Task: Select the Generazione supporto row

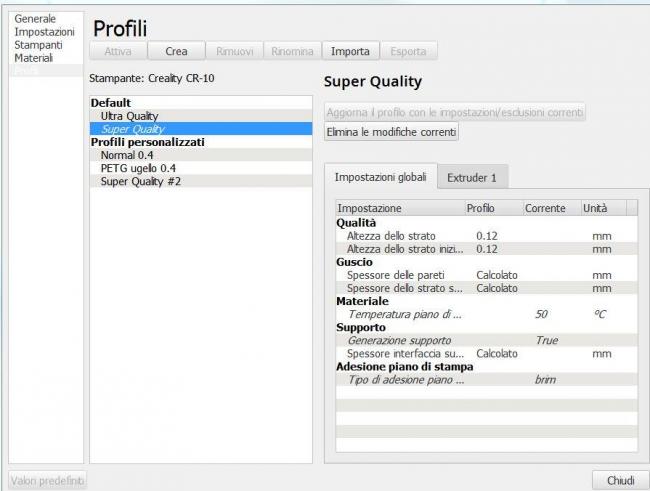Action: 398,340
